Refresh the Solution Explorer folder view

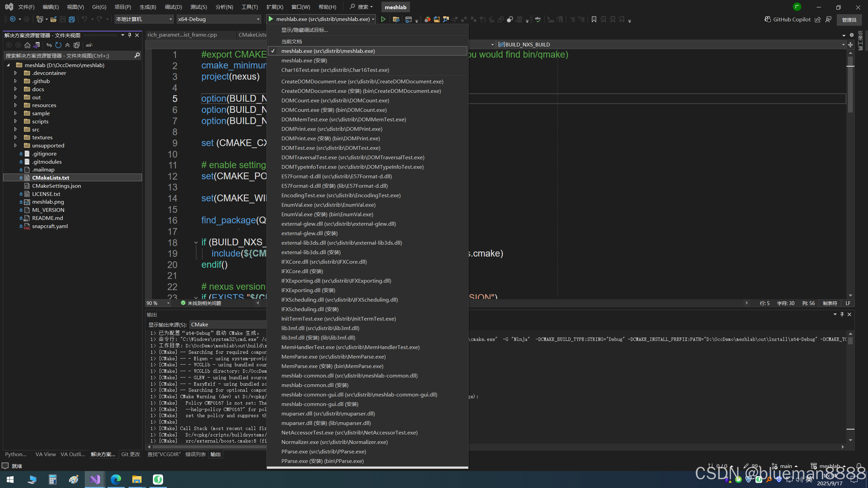(58, 45)
